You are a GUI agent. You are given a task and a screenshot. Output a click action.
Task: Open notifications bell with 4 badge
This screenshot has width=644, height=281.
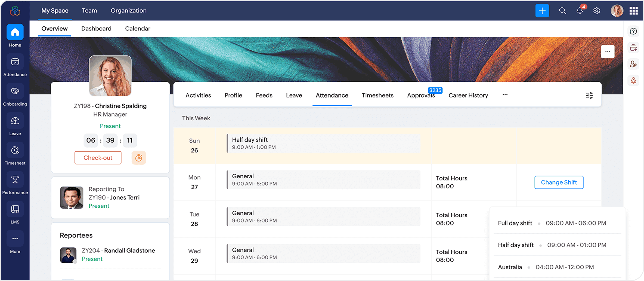[x=580, y=11]
